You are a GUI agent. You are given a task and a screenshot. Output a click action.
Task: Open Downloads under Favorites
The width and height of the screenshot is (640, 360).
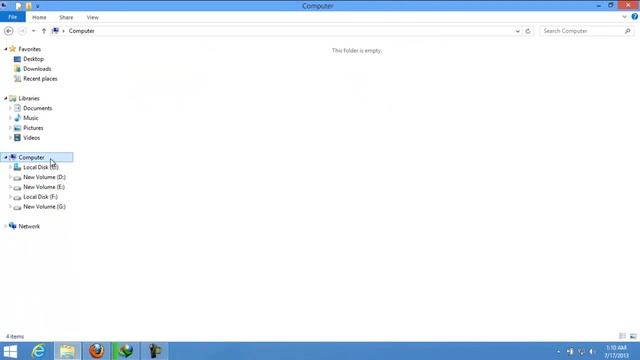click(x=37, y=69)
